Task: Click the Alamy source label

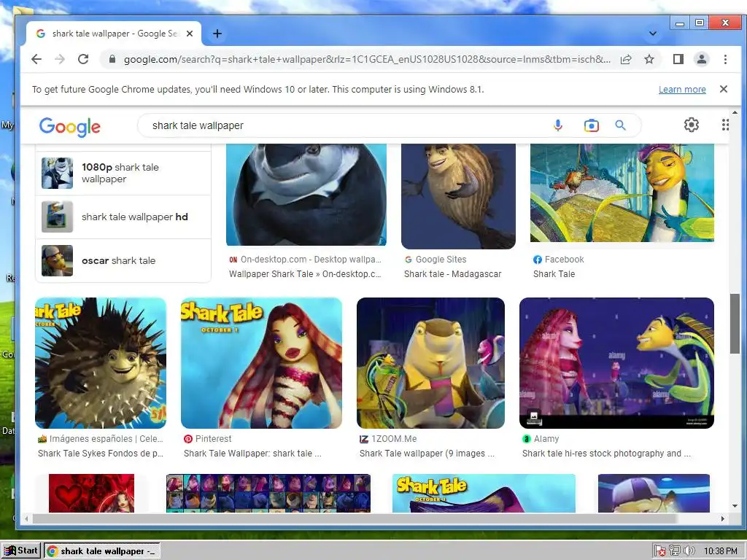Action: pyautogui.click(x=541, y=439)
